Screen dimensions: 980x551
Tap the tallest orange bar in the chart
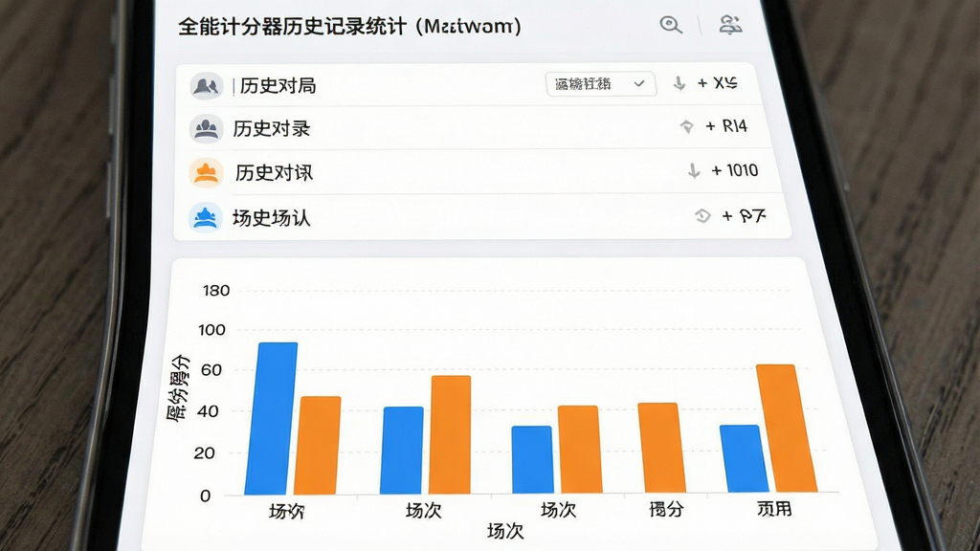point(787,428)
